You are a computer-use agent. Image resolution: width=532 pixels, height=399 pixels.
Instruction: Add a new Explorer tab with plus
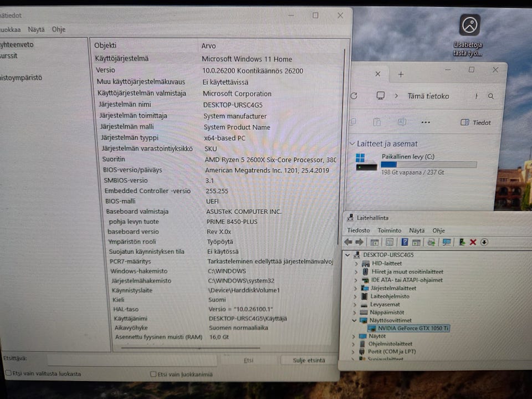401,74
